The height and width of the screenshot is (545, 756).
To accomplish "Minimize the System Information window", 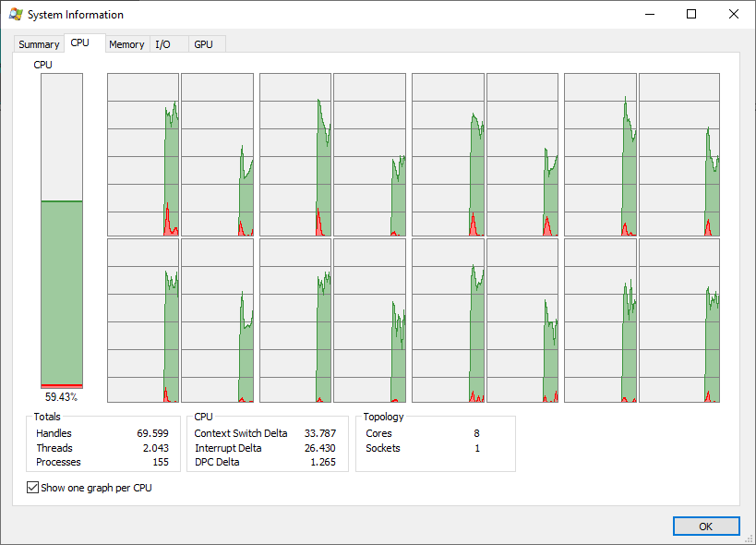I will tap(650, 14).
